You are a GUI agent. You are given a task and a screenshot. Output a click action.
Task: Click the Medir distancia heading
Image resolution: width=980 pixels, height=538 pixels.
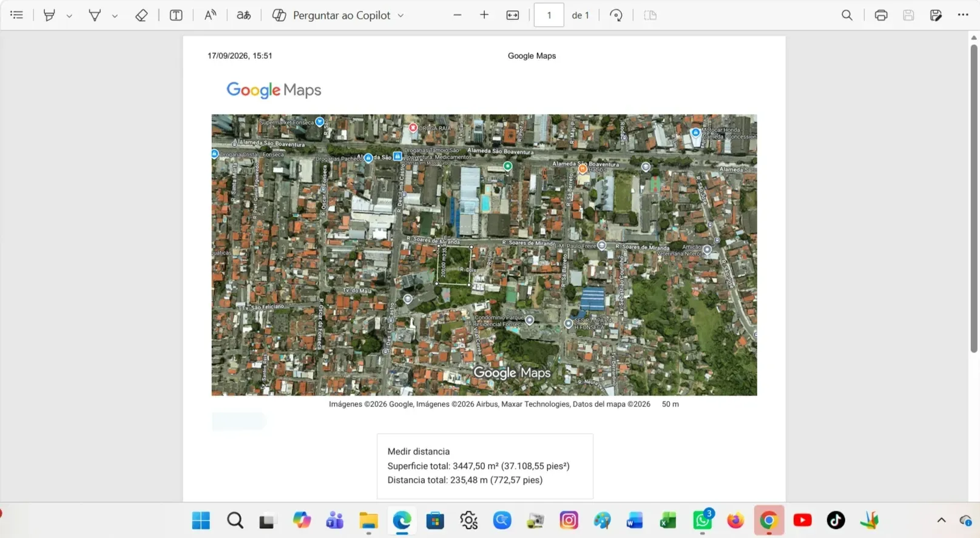pos(419,452)
